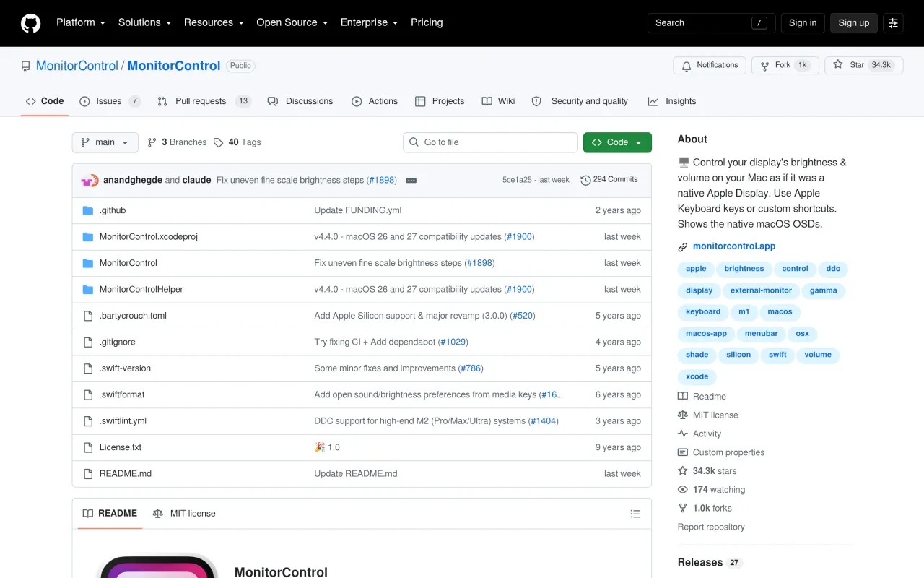
Task: Open .swiftlint.yml file
Action: tap(123, 421)
